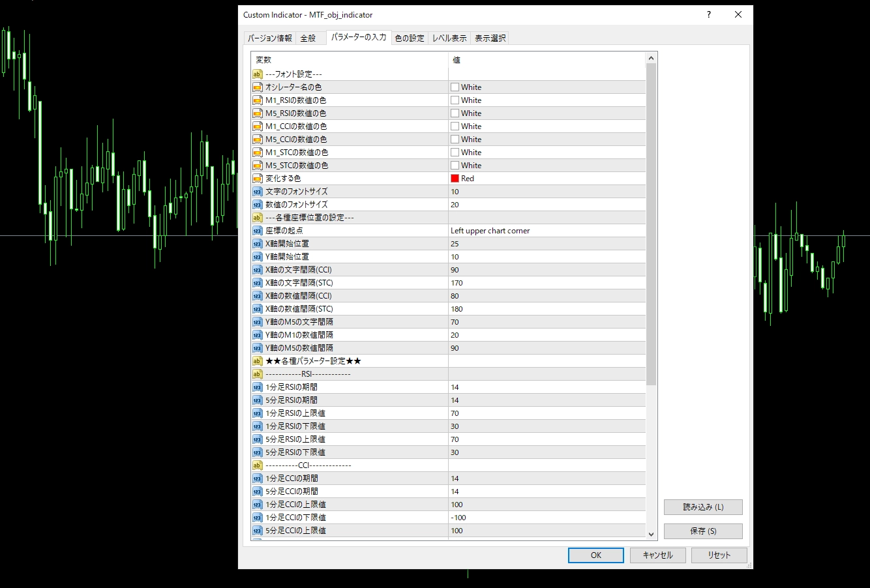Click the parameter list vertical scrollbar thumb
The width and height of the screenshot is (870, 588).
[651, 224]
